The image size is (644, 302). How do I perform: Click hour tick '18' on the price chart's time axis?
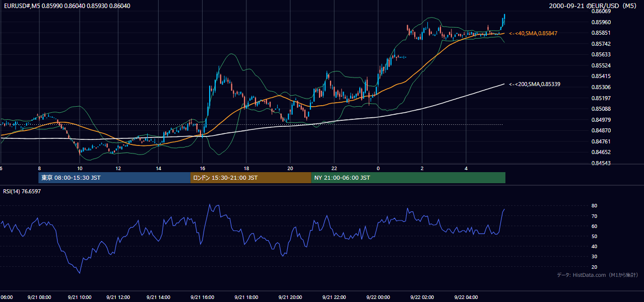coord(246,168)
